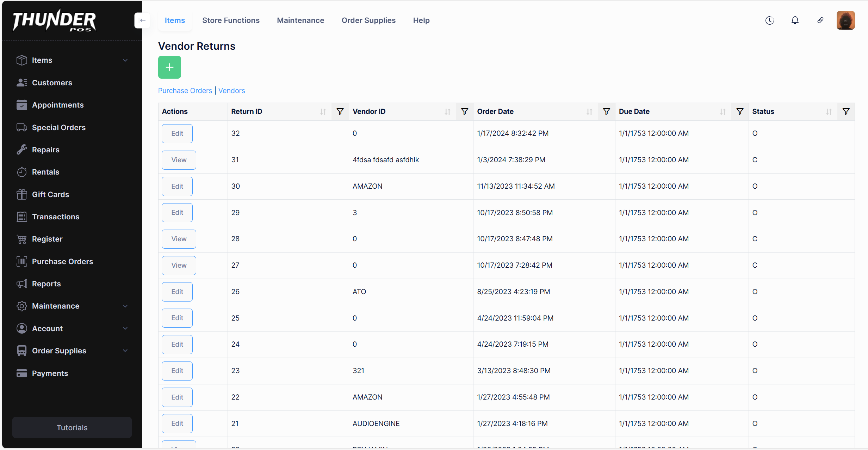Click Edit for return ID 30
This screenshot has height=450, width=868.
[177, 186]
